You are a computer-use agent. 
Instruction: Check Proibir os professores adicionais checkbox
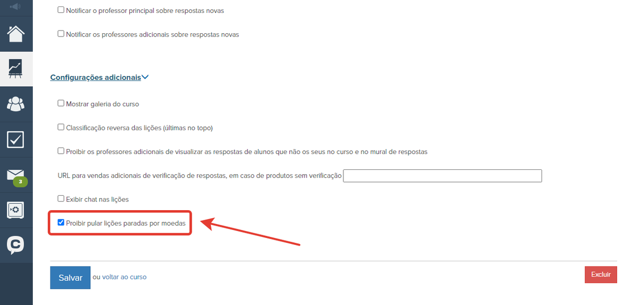coord(61,151)
